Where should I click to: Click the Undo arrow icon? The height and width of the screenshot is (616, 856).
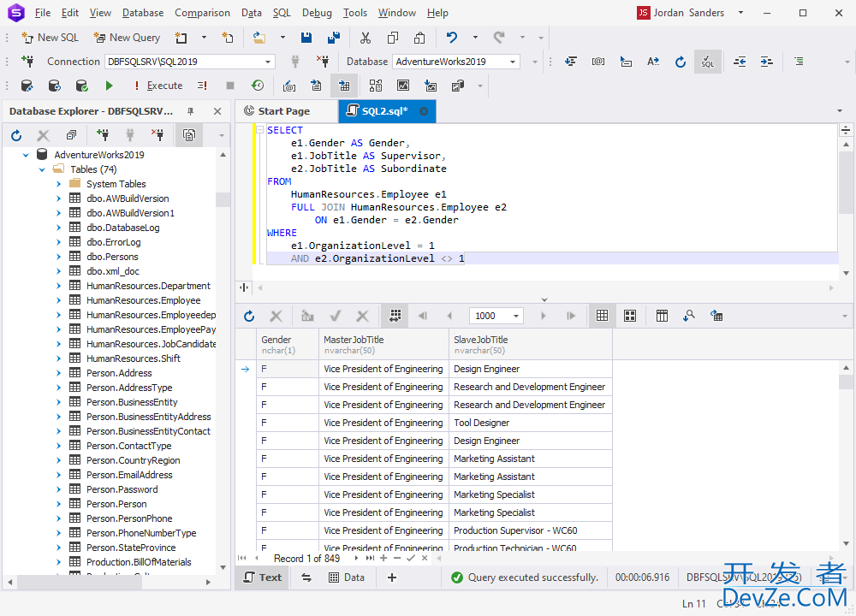tap(451, 38)
